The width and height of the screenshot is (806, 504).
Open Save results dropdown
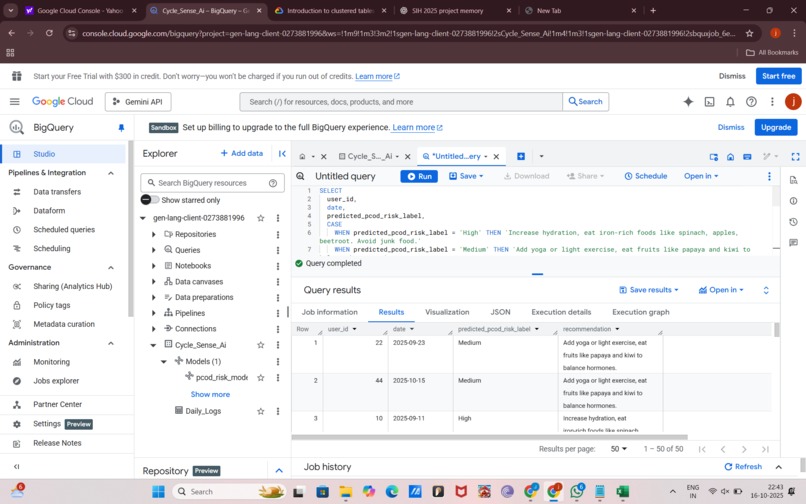pyautogui.click(x=649, y=290)
